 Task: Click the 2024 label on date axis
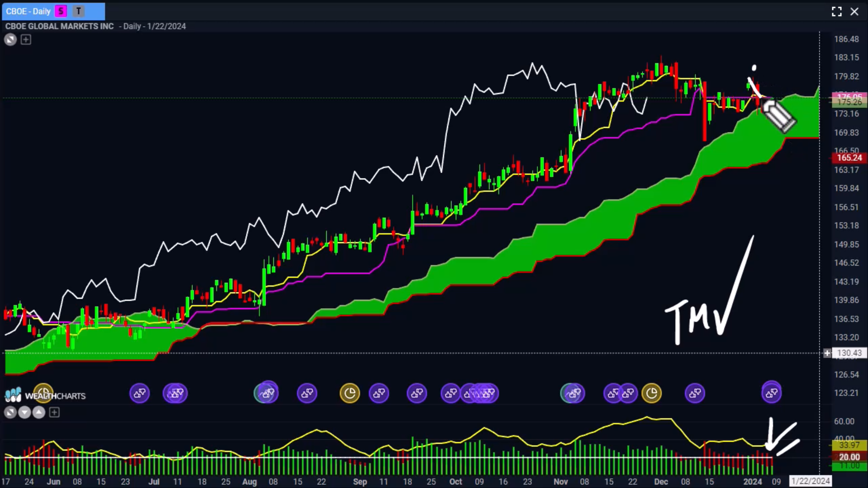[x=753, y=482]
